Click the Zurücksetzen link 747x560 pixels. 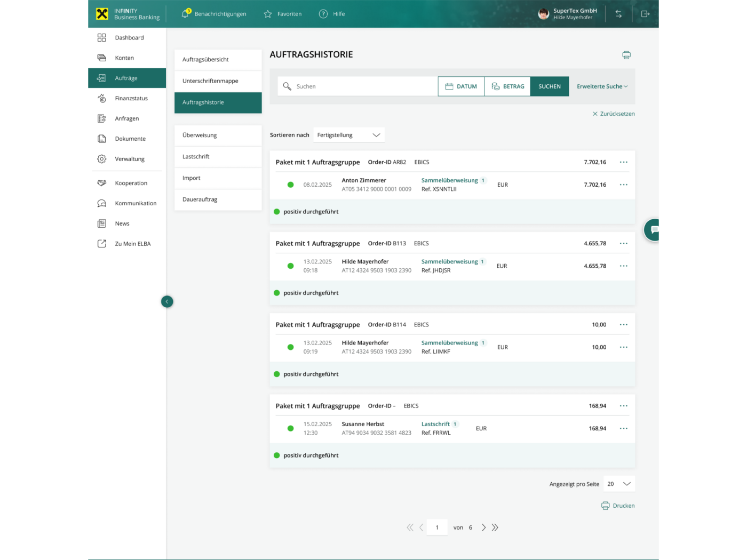click(x=614, y=114)
